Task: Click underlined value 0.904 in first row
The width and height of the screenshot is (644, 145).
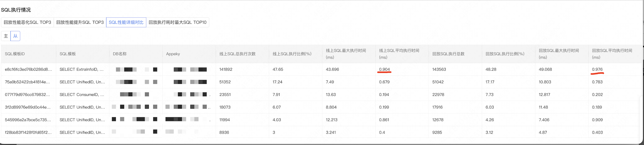Action: point(384,69)
